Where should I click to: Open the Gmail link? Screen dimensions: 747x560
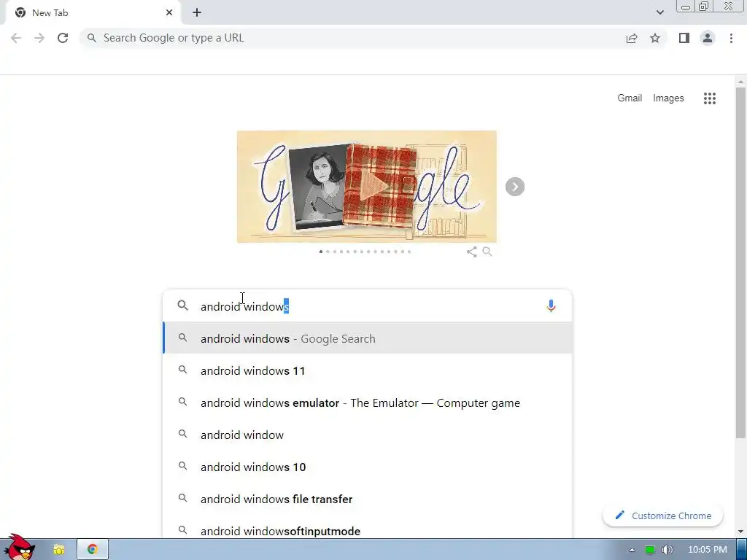click(x=630, y=98)
